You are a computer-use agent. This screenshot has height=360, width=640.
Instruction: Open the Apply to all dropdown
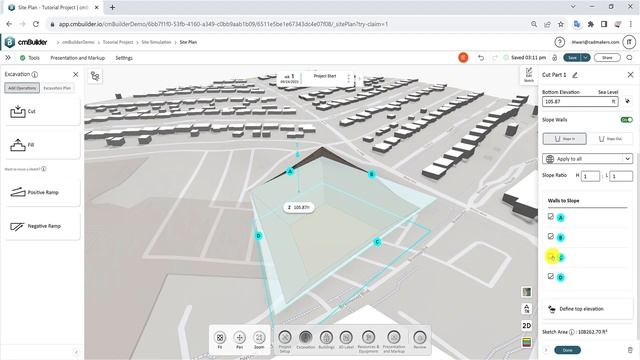pos(587,159)
